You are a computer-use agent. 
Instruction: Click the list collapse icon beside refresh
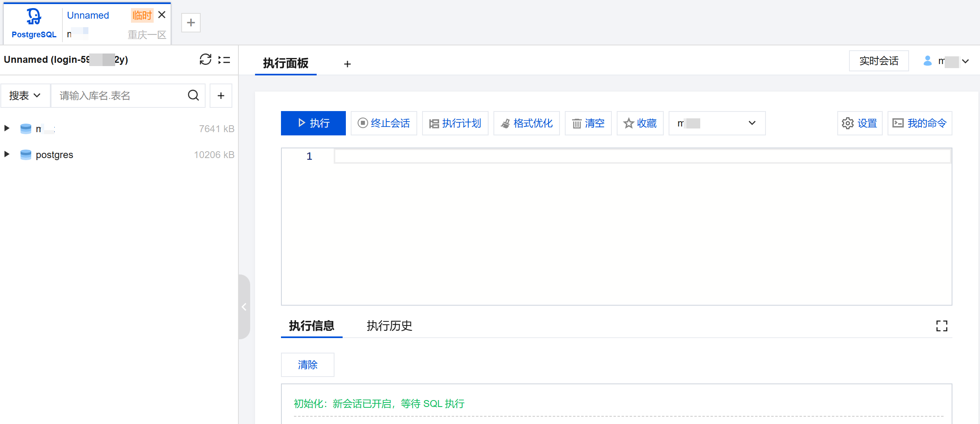[224, 60]
